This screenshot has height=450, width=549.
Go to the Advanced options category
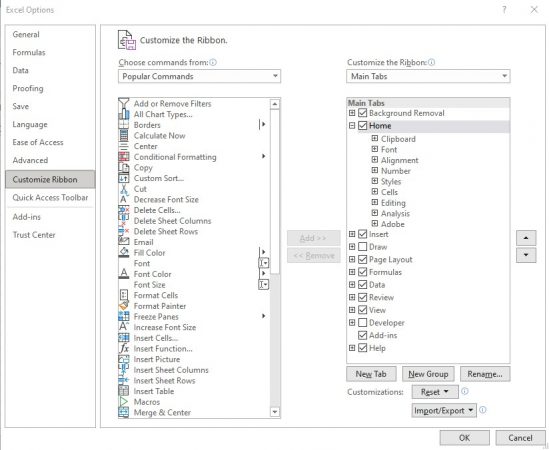point(30,160)
